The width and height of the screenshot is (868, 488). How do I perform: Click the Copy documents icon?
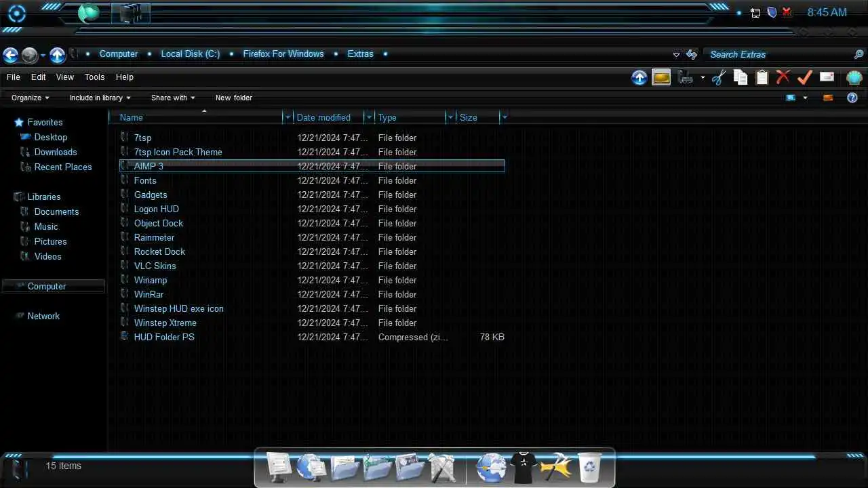click(741, 78)
